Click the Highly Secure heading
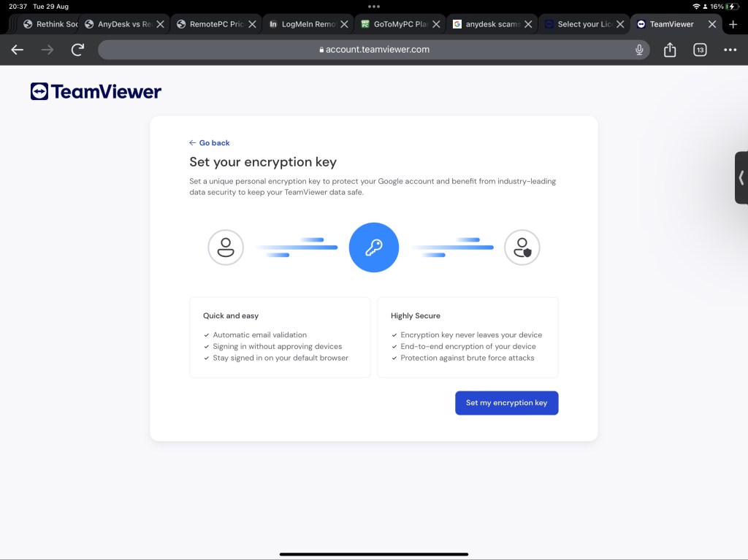The height and width of the screenshot is (560, 748). pos(416,315)
